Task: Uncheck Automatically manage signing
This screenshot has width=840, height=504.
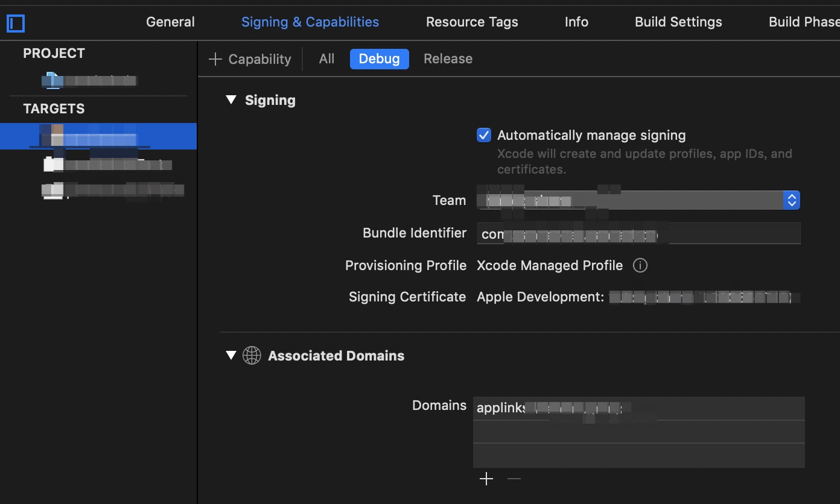Action: (x=484, y=135)
